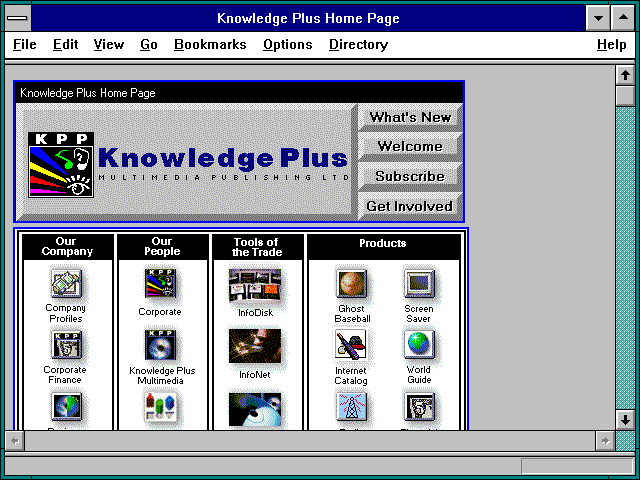Open the Company Profiles icon

click(x=66, y=283)
